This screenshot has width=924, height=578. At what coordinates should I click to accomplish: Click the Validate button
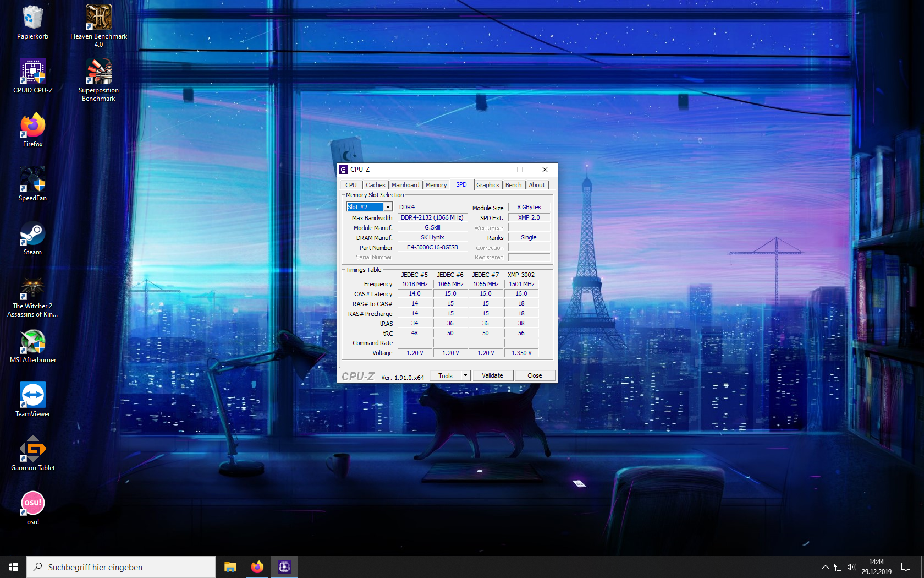[492, 375]
